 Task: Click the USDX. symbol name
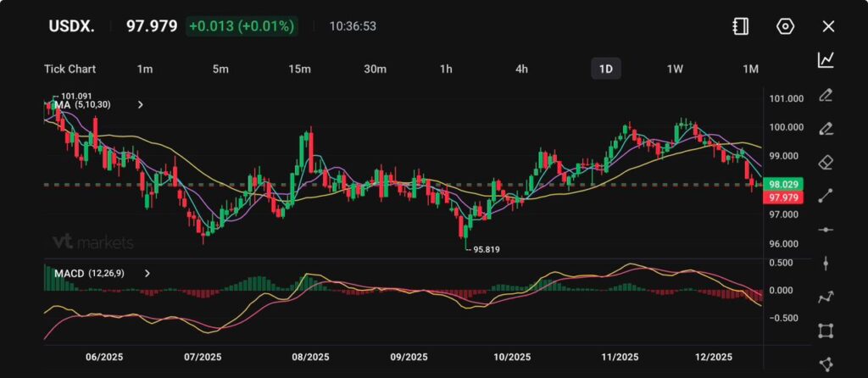[x=71, y=26]
